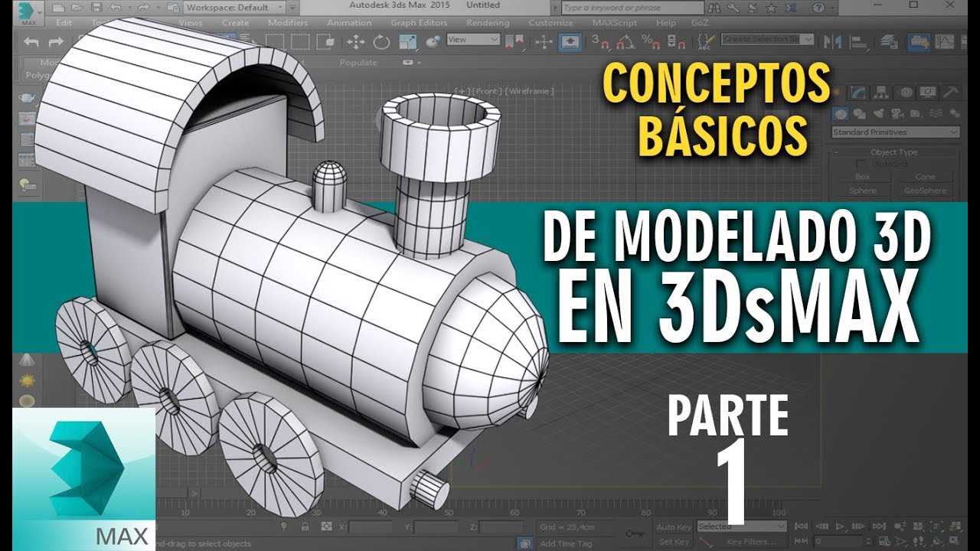980x551 pixels.
Task: Click the Mirror tool icon
Action: (833, 41)
